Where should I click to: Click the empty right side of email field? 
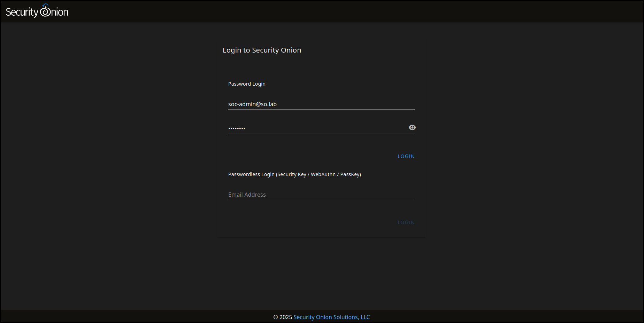click(x=366, y=104)
